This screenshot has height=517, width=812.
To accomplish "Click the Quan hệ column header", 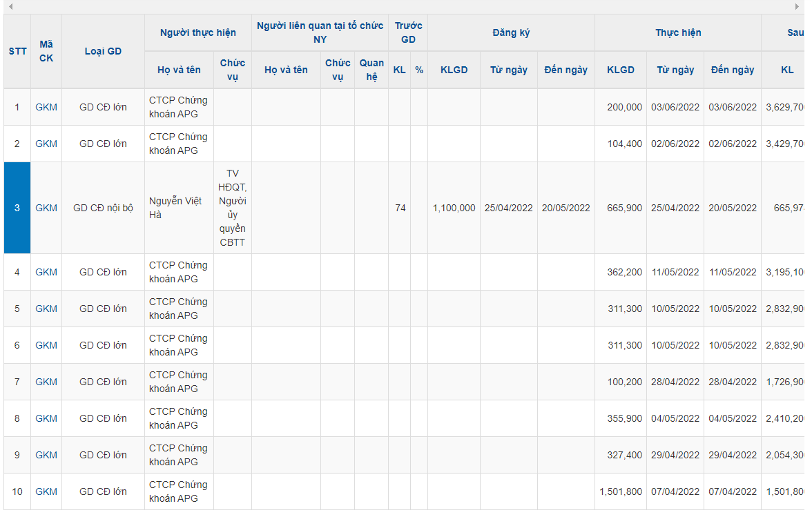I will coord(371,70).
